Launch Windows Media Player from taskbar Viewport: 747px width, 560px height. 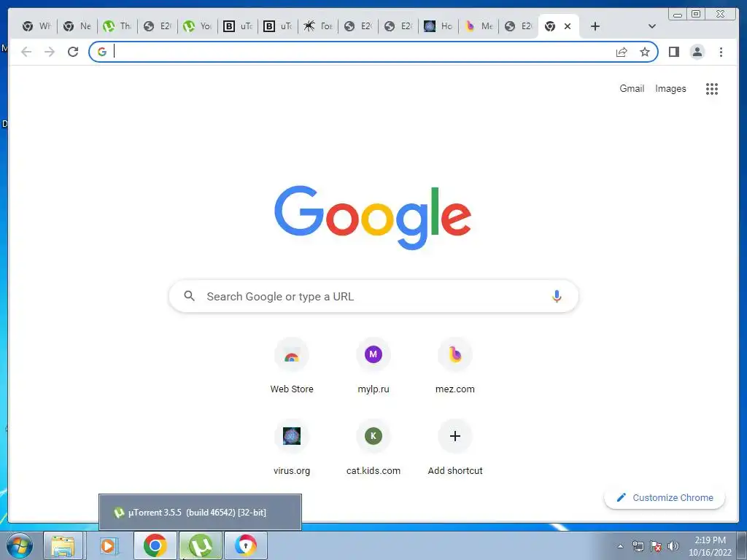(108, 545)
